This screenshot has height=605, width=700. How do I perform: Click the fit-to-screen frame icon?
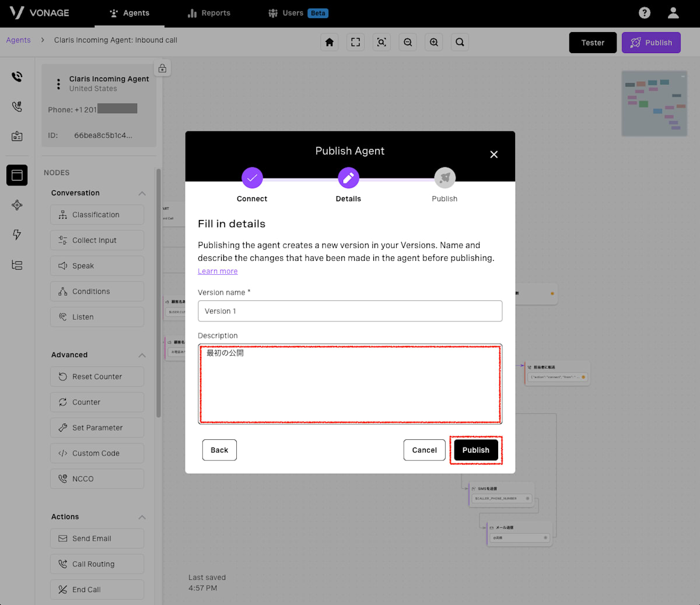pos(355,42)
